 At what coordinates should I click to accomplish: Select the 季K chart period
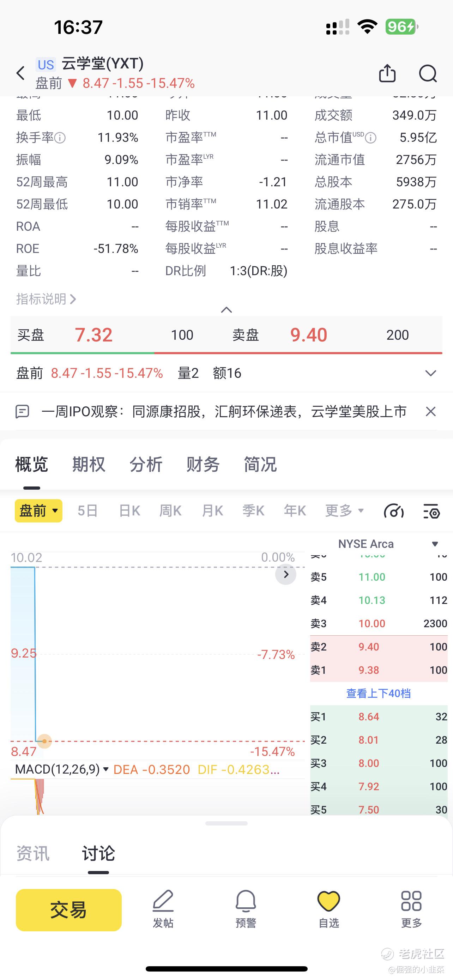click(253, 510)
